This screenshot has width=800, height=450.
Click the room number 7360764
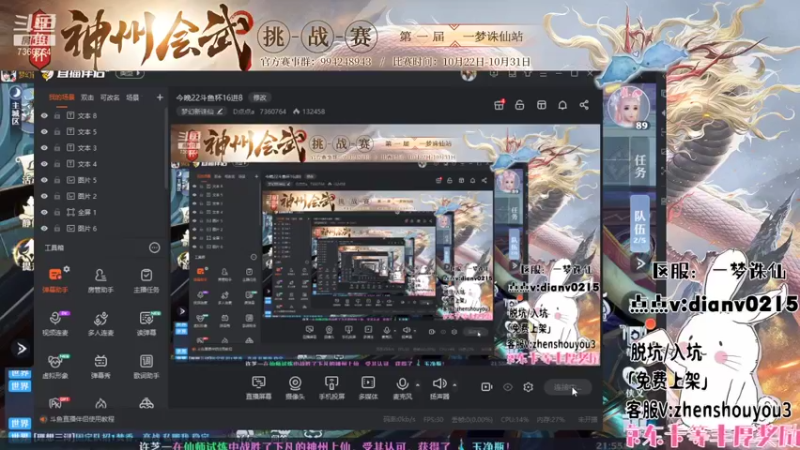click(272, 111)
